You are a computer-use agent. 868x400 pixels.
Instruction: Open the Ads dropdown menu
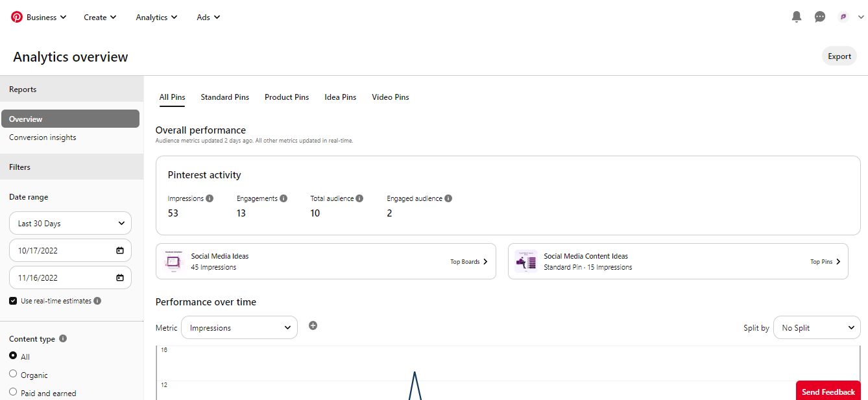tap(208, 18)
